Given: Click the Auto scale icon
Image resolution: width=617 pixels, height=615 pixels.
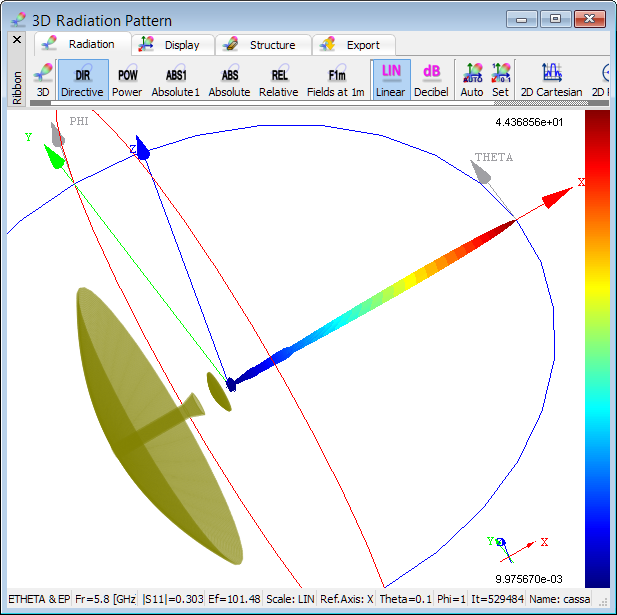Looking at the screenshot, I should coord(472,80).
